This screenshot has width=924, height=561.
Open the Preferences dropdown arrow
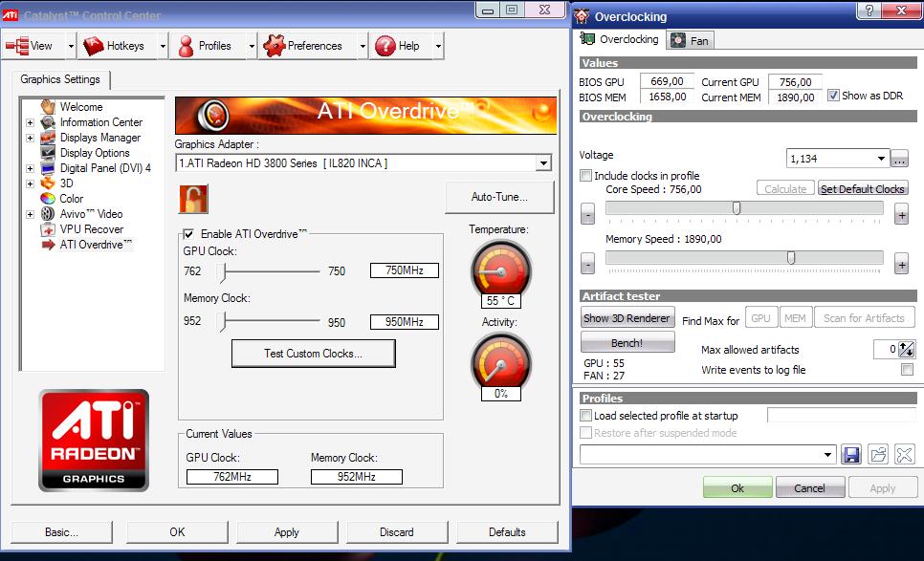[363, 46]
